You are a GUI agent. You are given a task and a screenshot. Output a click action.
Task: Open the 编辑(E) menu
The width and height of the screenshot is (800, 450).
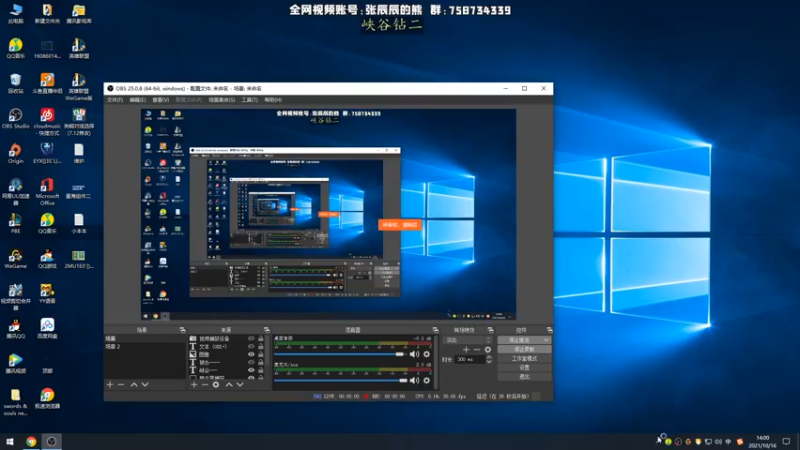[x=137, y=100]
